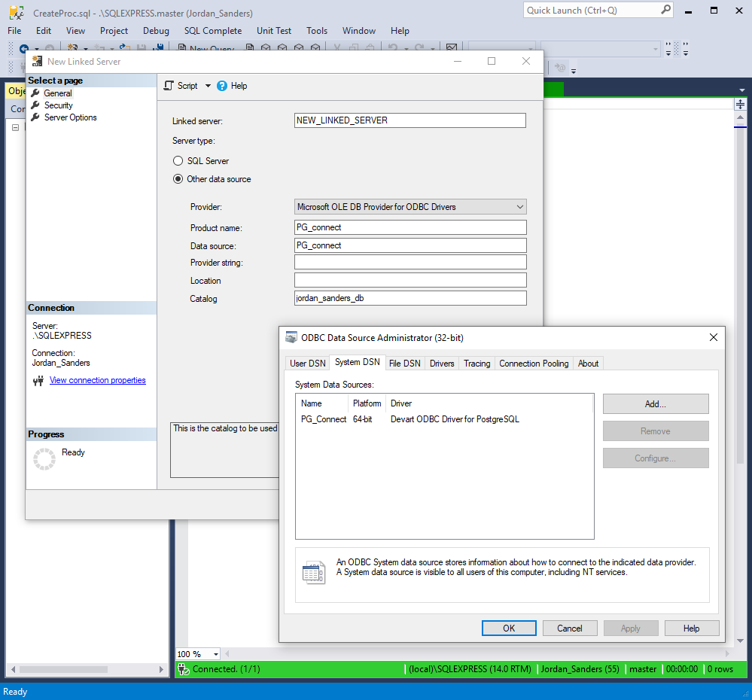Image resolution: width=752 pixels, height=700 pixels.
Task: Click the SSMS application icon in title bar
Action: [17, 13]
